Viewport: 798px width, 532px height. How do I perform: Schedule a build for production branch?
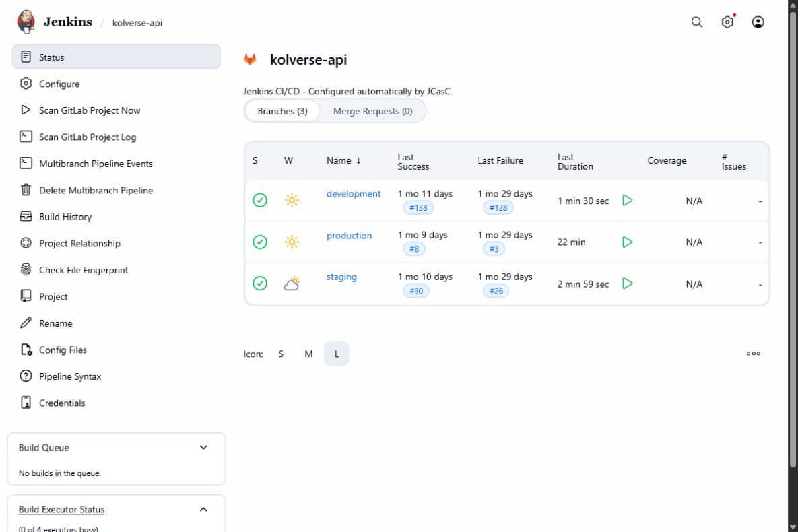click(x=628, y=242)
